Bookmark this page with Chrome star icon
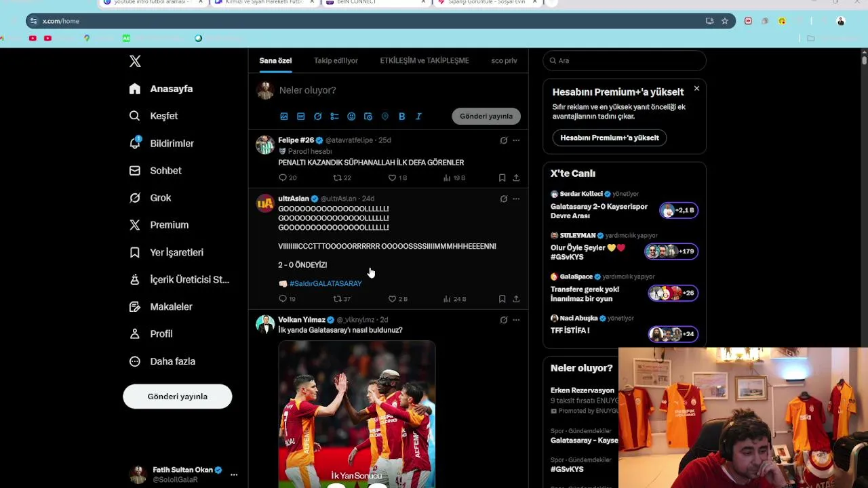The width and height of the screenshot is (868, 488). coord(725,21)
